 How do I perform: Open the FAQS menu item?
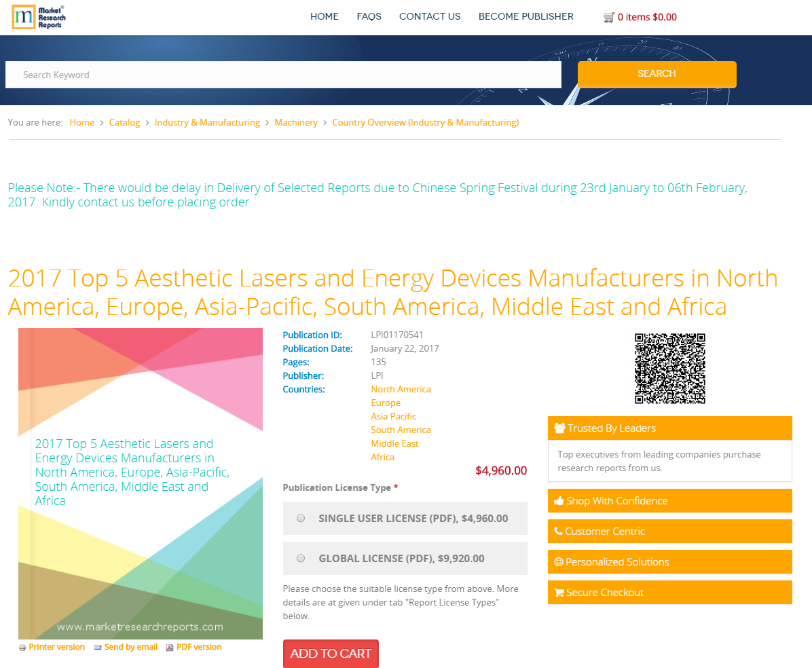click(x=369, y=16)
